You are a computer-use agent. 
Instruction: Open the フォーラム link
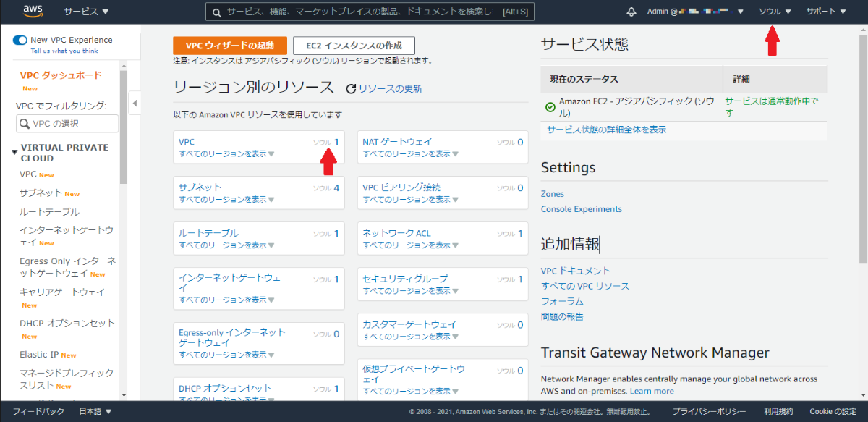562,302
